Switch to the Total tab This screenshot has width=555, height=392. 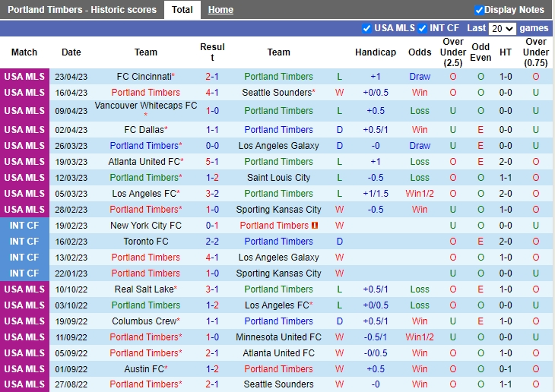182,10
